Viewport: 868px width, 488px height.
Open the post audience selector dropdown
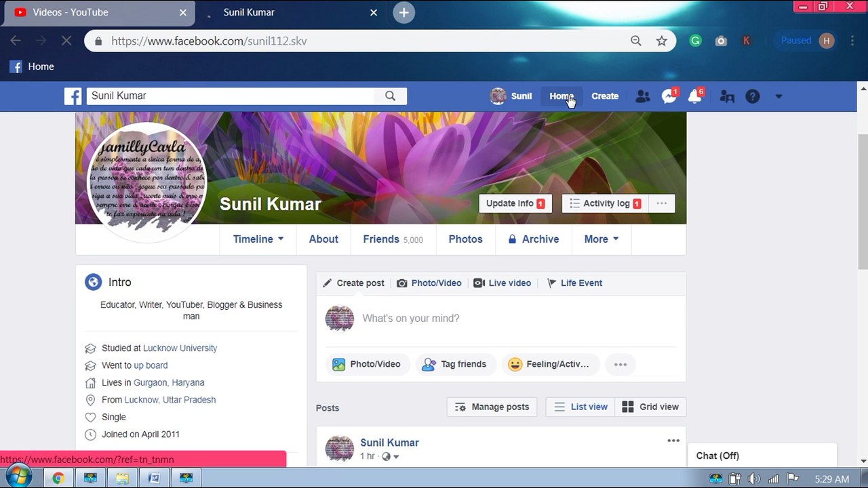tap(391, 457)
